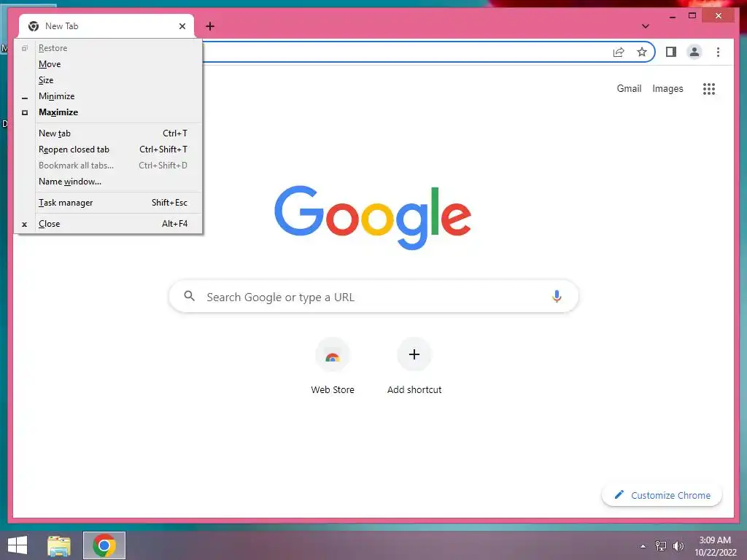Open the Images link

click(667, 88)
